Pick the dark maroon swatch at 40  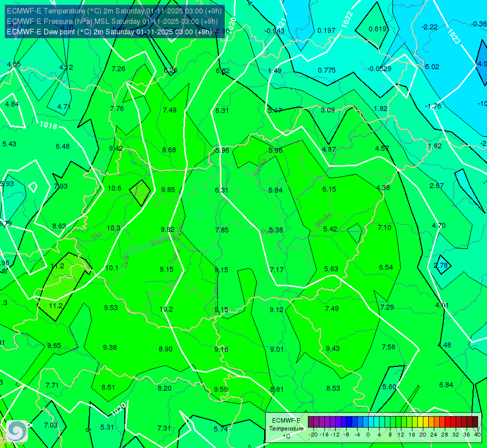tap(475, 422)
